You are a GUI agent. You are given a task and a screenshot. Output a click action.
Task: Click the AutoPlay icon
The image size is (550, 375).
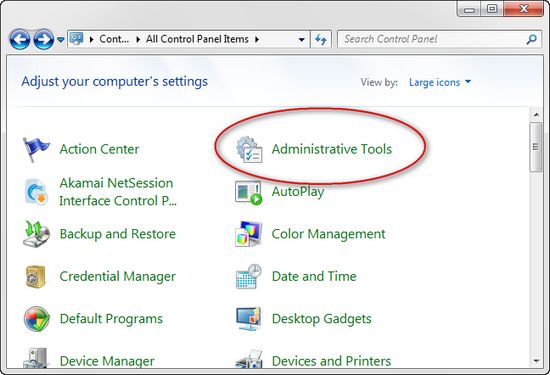tap(248, 193)
